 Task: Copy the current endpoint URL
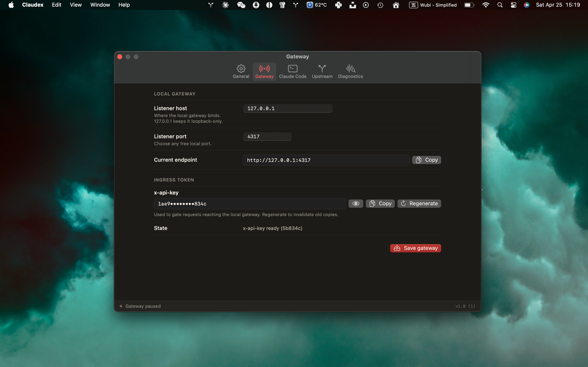pyautogui.click(x=427, y=160)
